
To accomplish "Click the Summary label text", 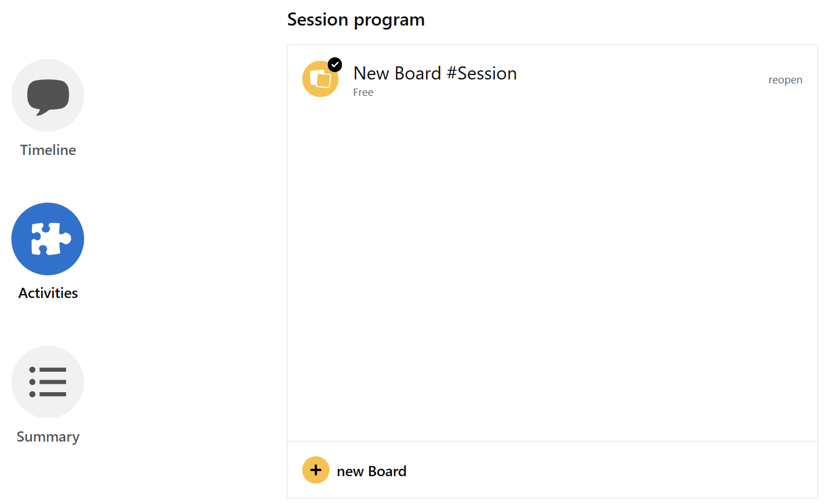I will [x=48, y=436].
